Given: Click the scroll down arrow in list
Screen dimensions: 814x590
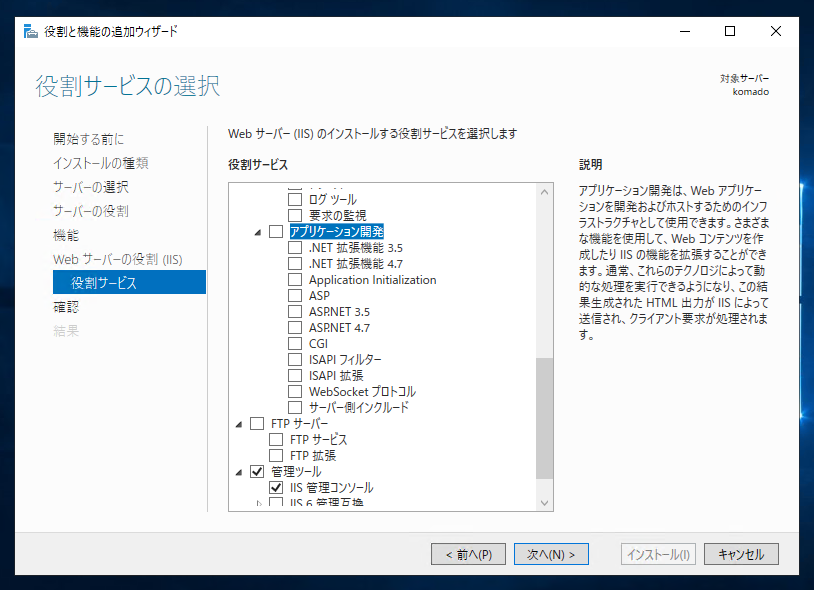Looking at the screenshot, I should tap(545, 502).
